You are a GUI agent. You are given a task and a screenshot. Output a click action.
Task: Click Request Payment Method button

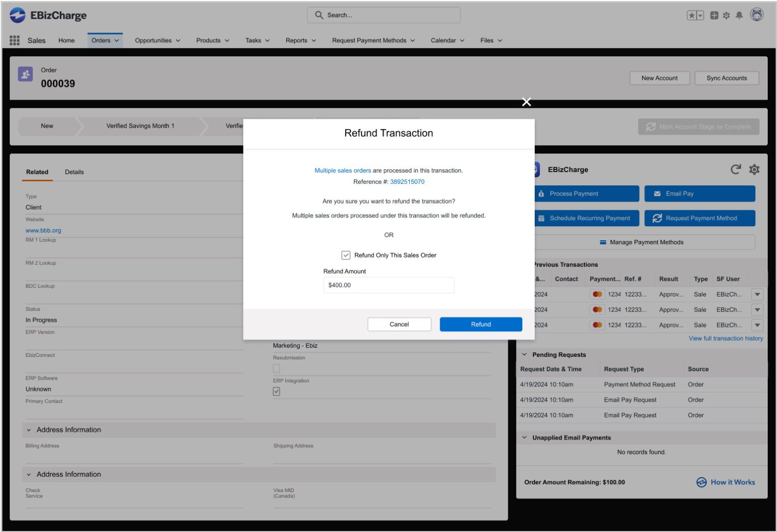(700, 218)
